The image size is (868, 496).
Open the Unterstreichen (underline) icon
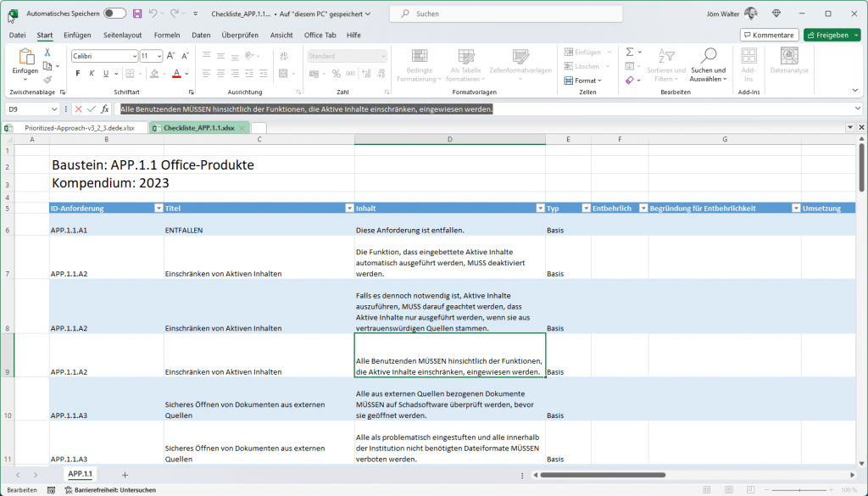tap(106, 73)
